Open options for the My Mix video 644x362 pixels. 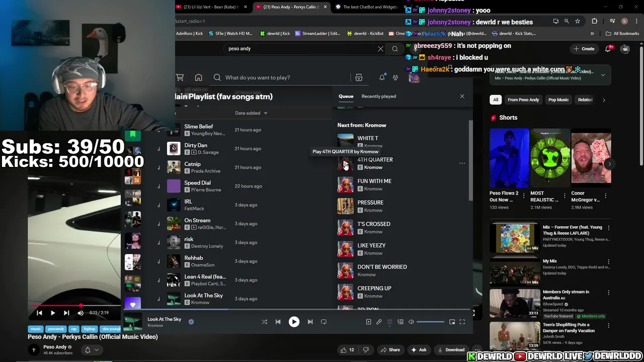click(608, 262)
